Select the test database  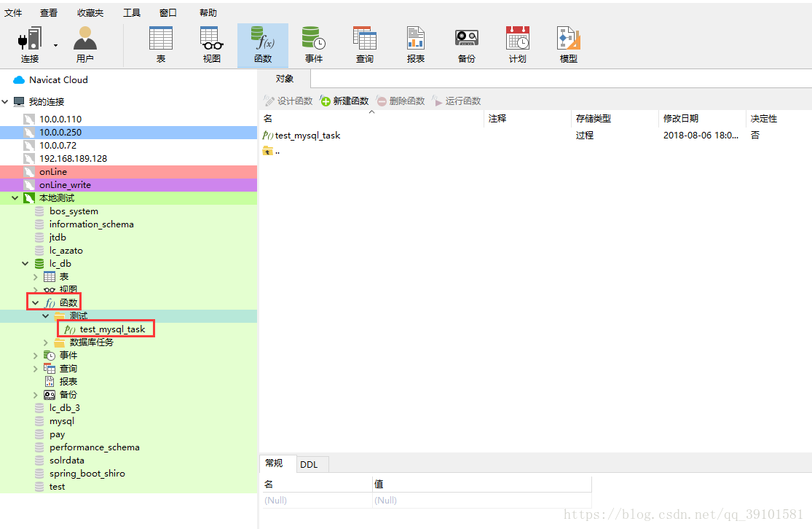coord(57,487)
